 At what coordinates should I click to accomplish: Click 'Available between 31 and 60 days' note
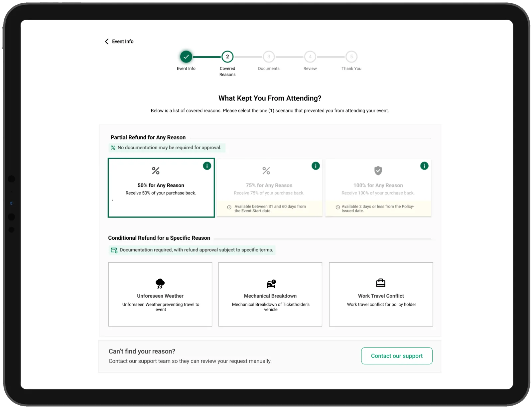[x=270, y=208]
